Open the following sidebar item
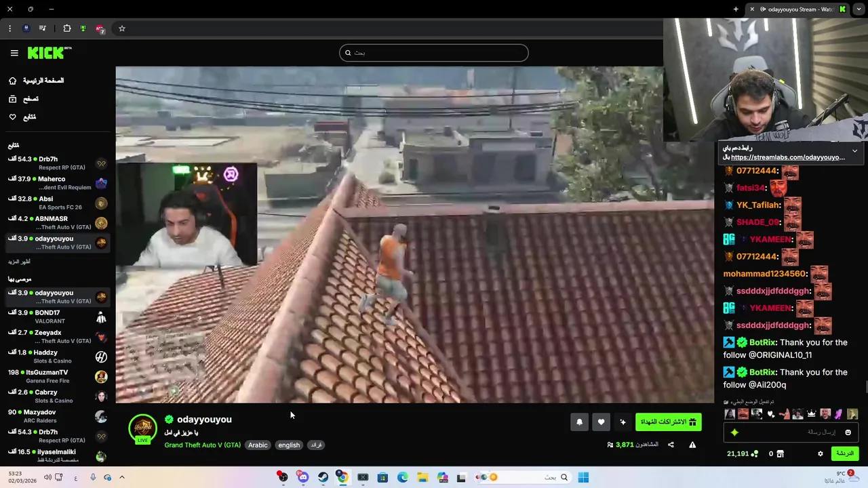This screenshot has width=868, height=488. tap(22, 117)
